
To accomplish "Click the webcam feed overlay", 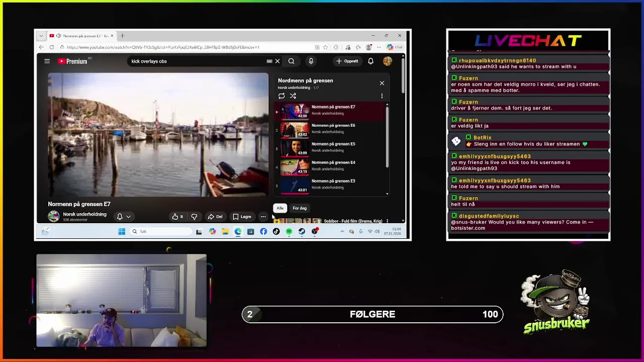I will coord(121,301).
